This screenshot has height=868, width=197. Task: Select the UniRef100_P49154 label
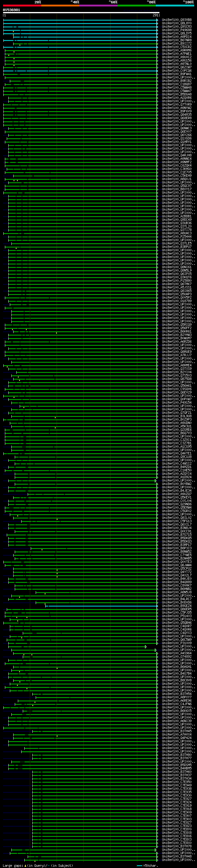(177, 403)
